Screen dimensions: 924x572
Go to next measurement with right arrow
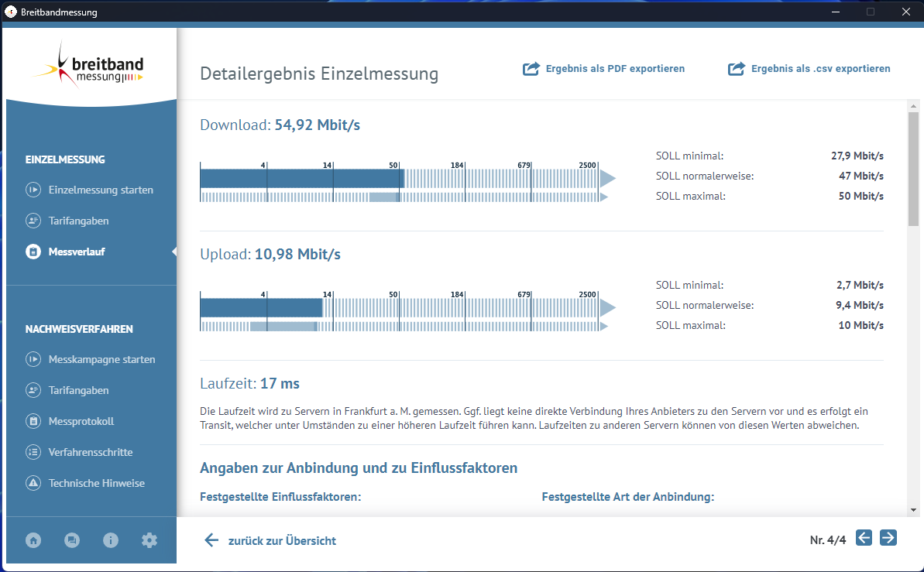(888, 538)
